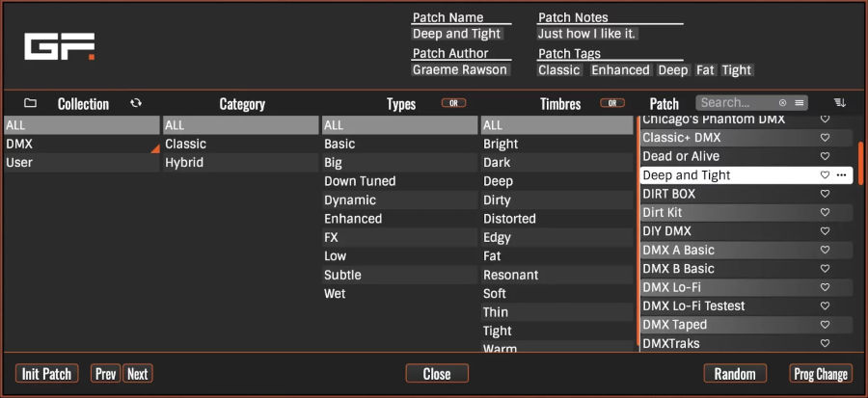Open the search options menu icon
Image resolution: width=868 pixels, height=398 pixels.
click(x=799, y=103)
